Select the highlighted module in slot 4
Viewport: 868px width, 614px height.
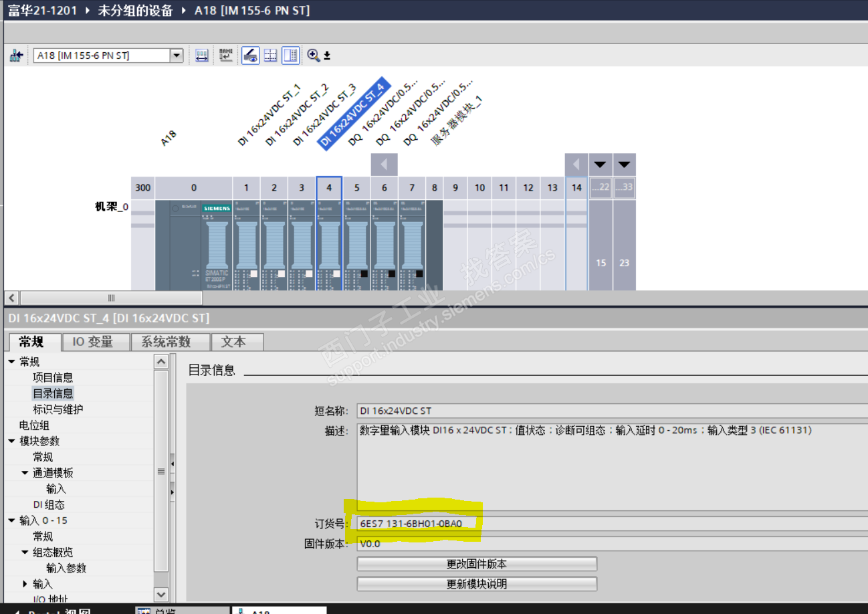point(329,245)
